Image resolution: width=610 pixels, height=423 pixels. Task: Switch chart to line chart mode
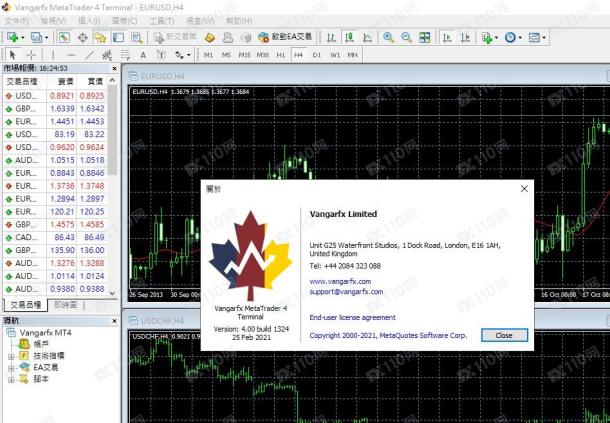coord(367,37)
